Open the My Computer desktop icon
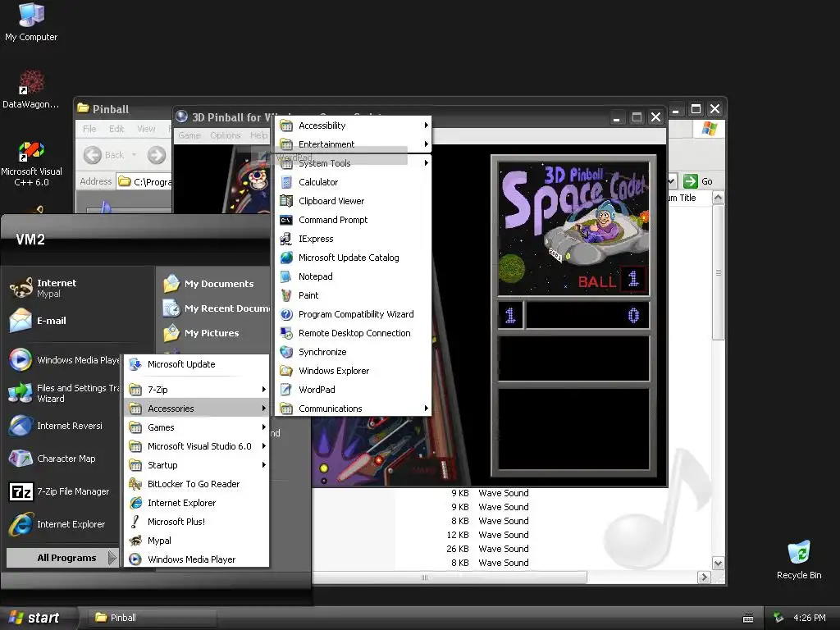Image resolution: width=840 pixels, height=630 pixels. click(31, 21)
